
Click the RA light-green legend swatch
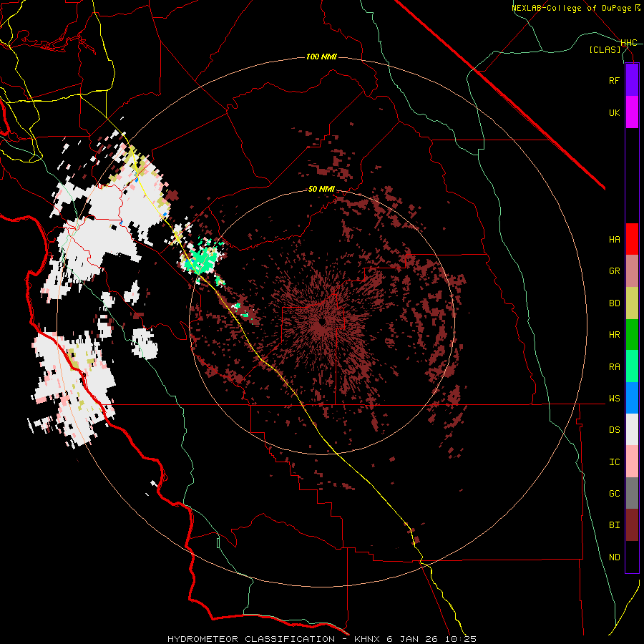pyautogui.click(x=632, y=366)
